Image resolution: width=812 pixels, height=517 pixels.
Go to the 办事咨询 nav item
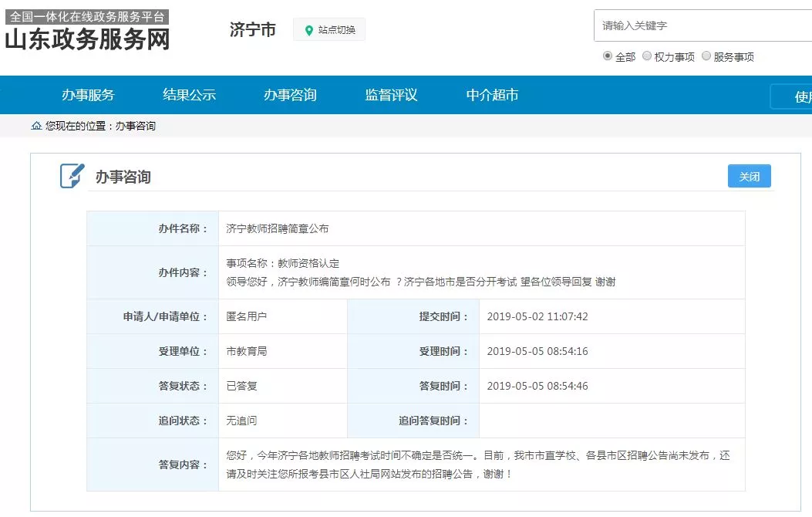tap(290, 95)
